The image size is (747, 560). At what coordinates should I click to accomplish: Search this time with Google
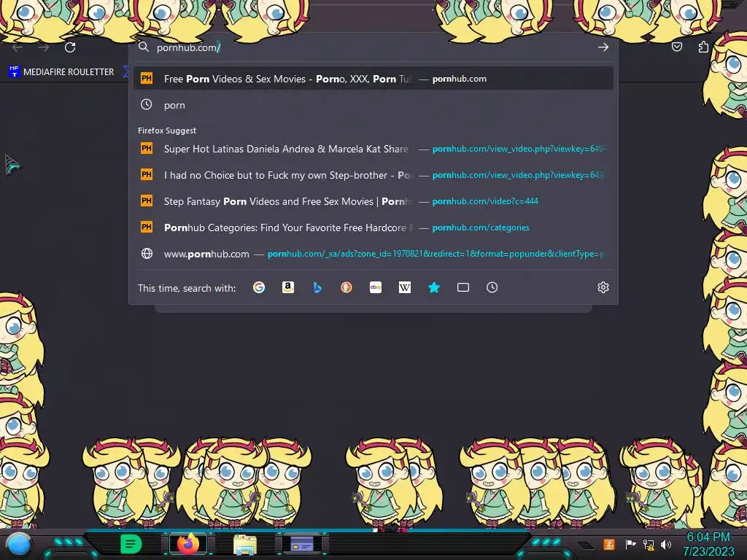coord(259,287)
